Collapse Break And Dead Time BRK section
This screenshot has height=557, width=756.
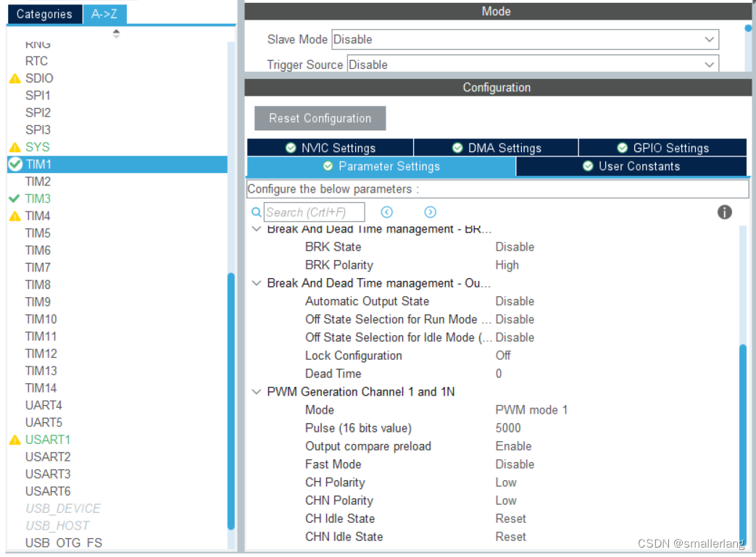[x=257, y=229]
